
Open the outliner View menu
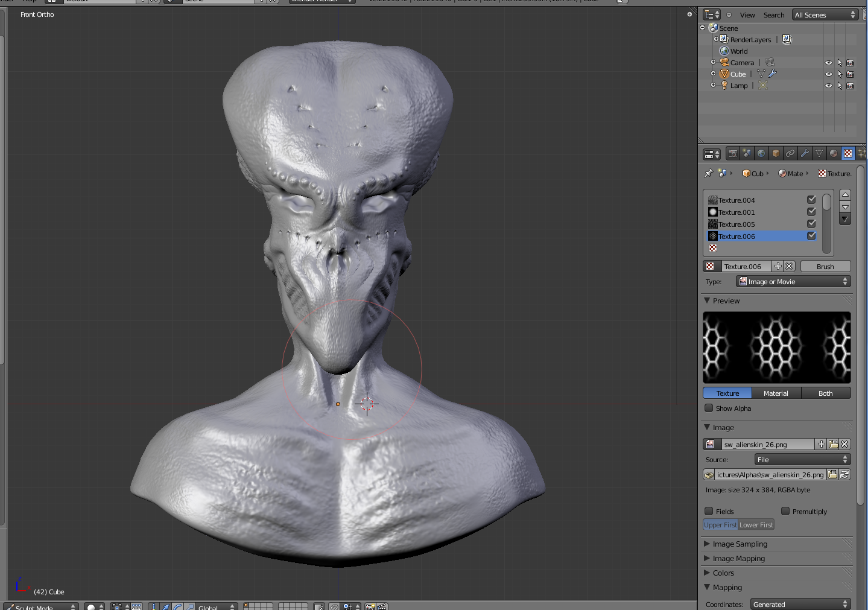pyautogui.click(x=747, y=15)
